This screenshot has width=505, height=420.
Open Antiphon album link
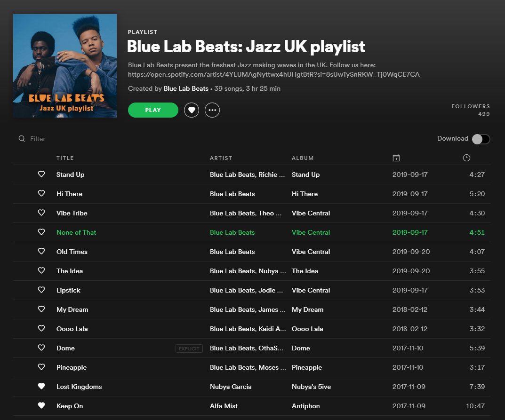[305, 406]
